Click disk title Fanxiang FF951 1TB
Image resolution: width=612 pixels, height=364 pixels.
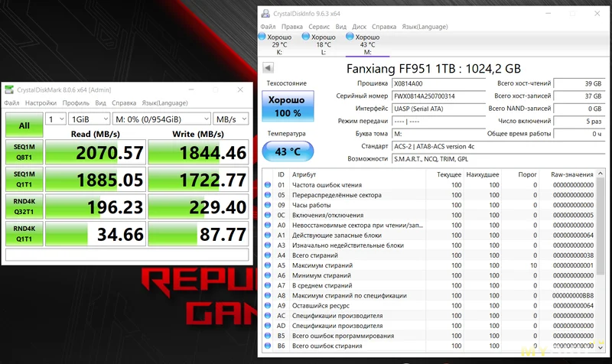(433, 69)
